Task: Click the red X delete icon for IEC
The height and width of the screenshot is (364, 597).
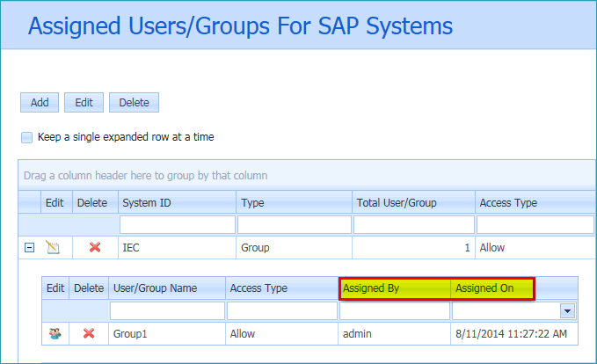Action: (x=95, y=247)
